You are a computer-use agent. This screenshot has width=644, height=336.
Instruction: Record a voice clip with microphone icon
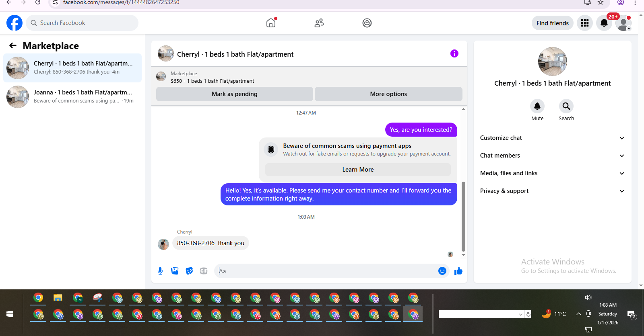160,271
